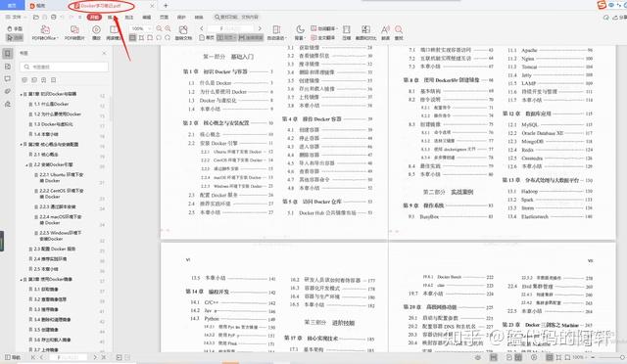This screenshot has width=627, height=364.
Task: Switch to the Docker PDF document tab
Action: (x=101, y=6)
